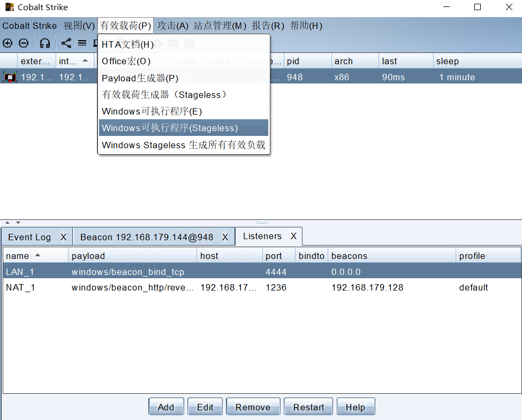Collapse top pane with split divider up arrow
The height and width of the screenshot is (420, 522).
point(7,223)
